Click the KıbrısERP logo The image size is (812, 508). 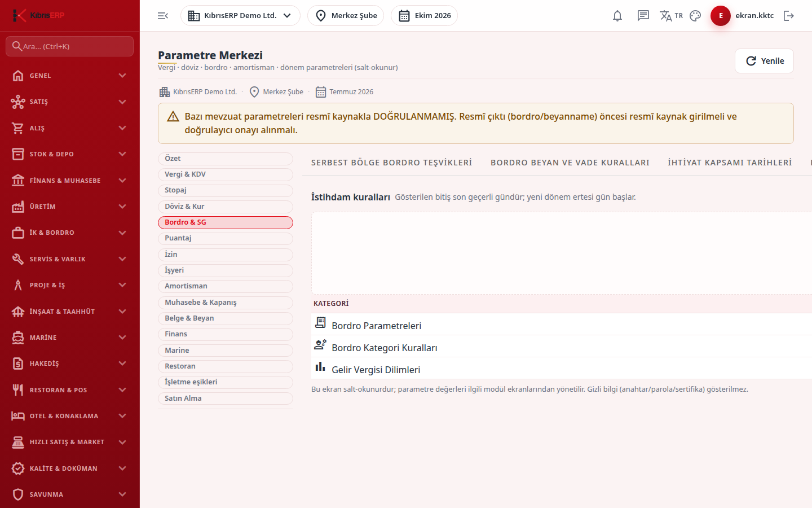(x=39, y=15)
